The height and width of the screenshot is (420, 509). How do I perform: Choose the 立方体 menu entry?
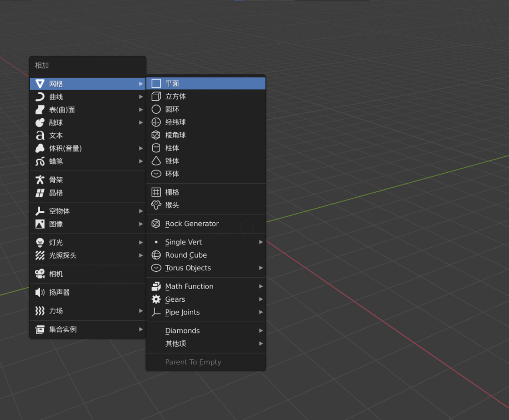coord(206,97)
